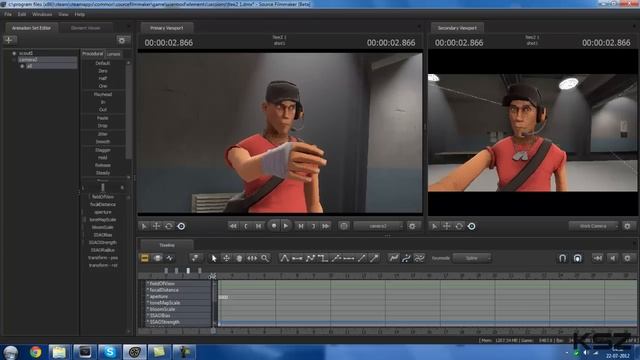This screenshot has width=640, height=360.
Task: Activate the move manipulator in Secondary Viewport
Action: click(447, 226)
